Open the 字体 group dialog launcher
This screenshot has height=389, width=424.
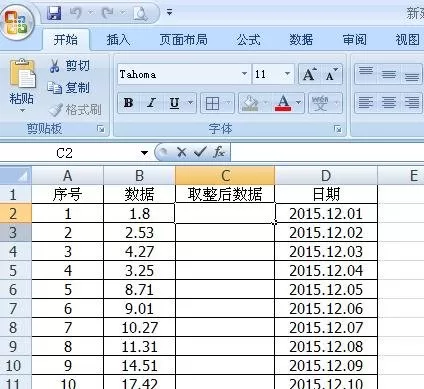coord(337,129)
